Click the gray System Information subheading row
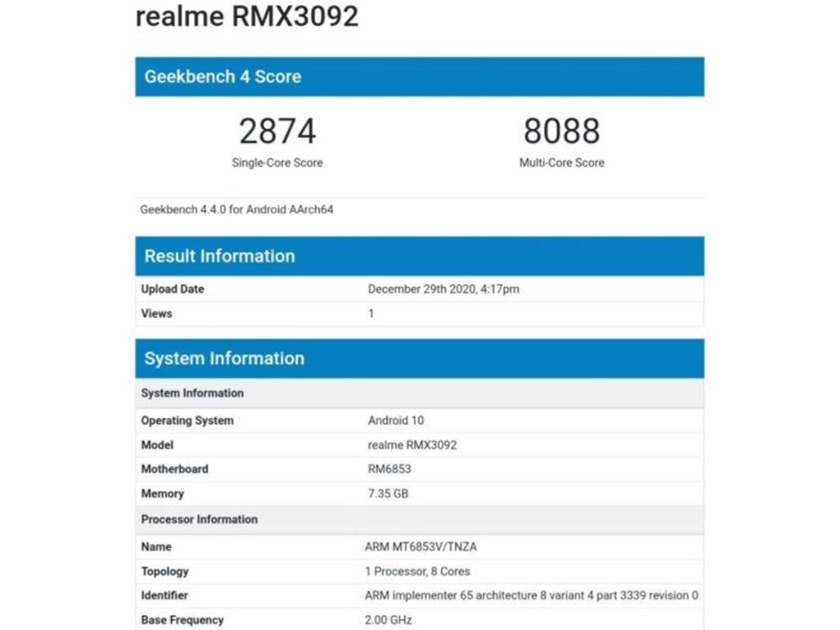840x630 pixels. [x=419, y=393]
